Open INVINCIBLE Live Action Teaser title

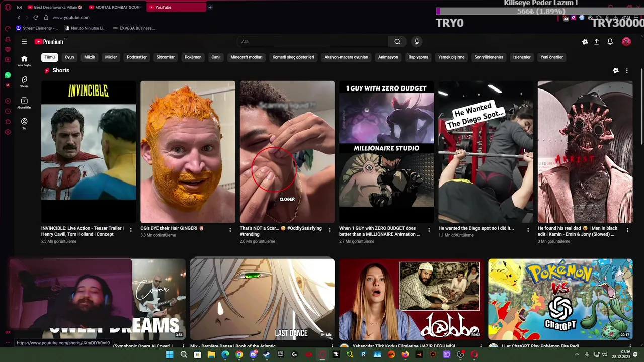[83, 231]
